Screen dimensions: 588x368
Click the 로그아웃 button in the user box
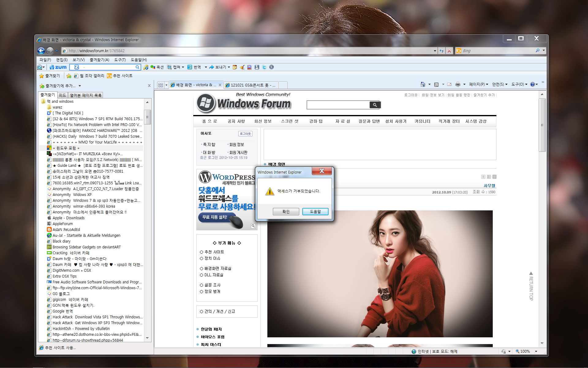pos(245,134)
